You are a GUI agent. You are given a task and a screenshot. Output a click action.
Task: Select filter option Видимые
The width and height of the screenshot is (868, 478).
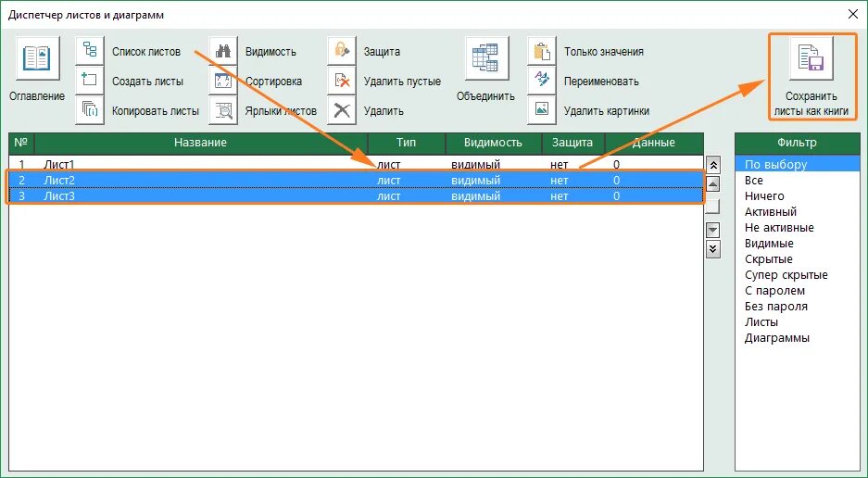(x=798, y=243)
